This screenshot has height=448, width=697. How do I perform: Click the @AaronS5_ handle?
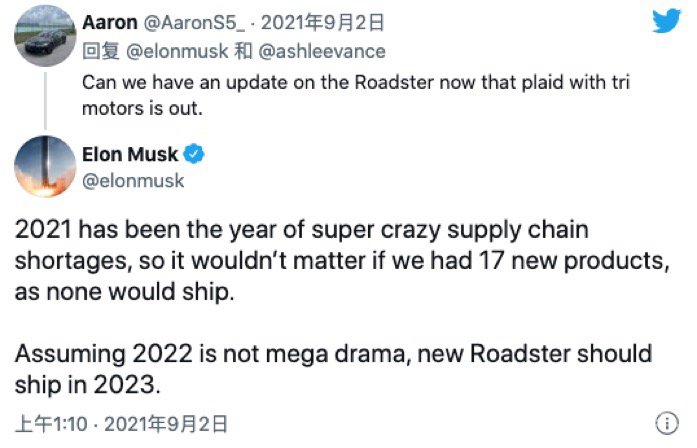click(x=194, y=23)
